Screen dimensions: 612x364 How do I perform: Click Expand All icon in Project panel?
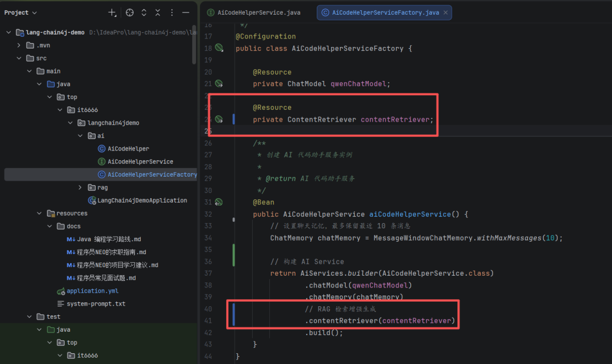tap(144, 12)
